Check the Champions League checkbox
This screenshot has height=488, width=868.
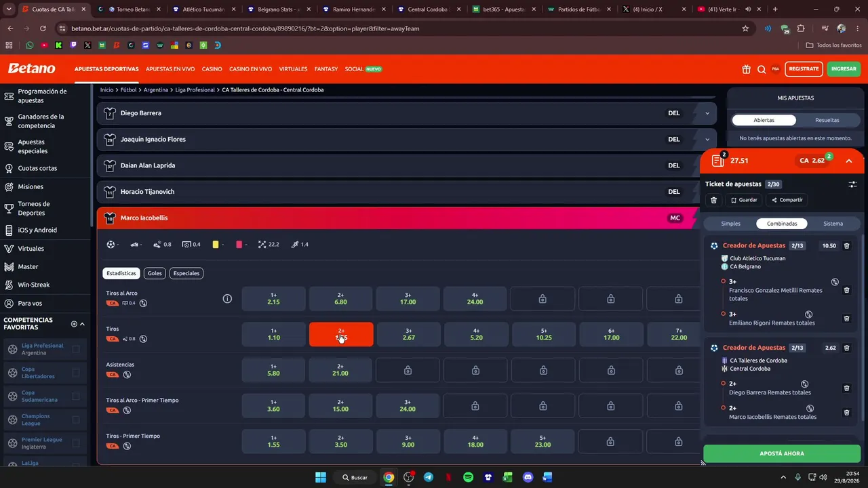click(76, 420)
